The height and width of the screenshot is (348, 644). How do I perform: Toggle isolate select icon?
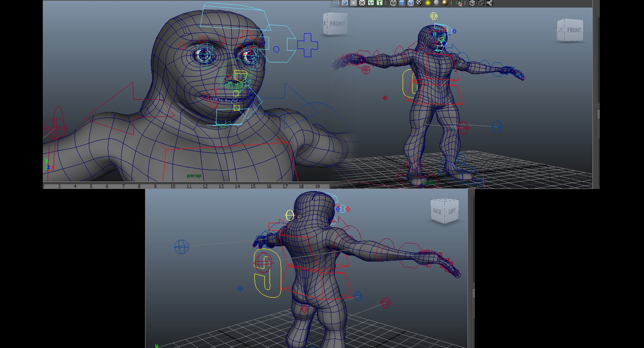pos(459,3)
